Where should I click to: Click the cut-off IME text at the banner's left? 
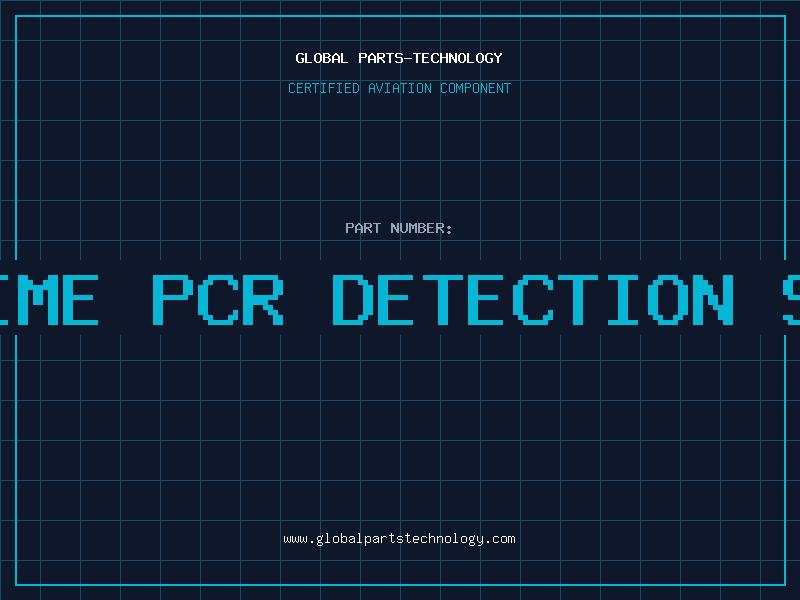(x=49, y=299)
